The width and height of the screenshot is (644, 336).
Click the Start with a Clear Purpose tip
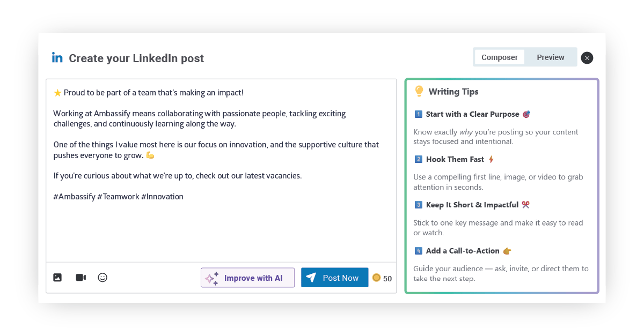tap(473, 114)
